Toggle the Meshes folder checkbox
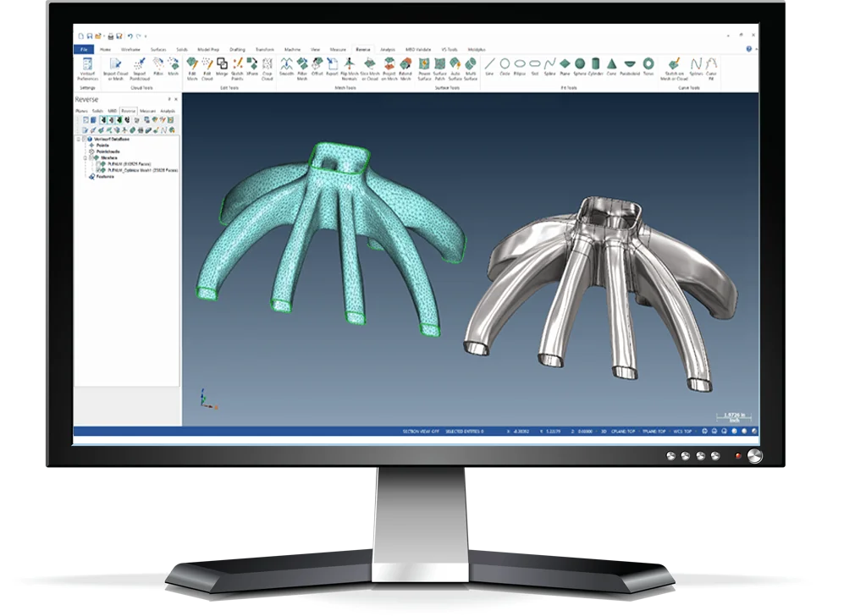Viewport: 844px width, 616px height. pos(91,157)
